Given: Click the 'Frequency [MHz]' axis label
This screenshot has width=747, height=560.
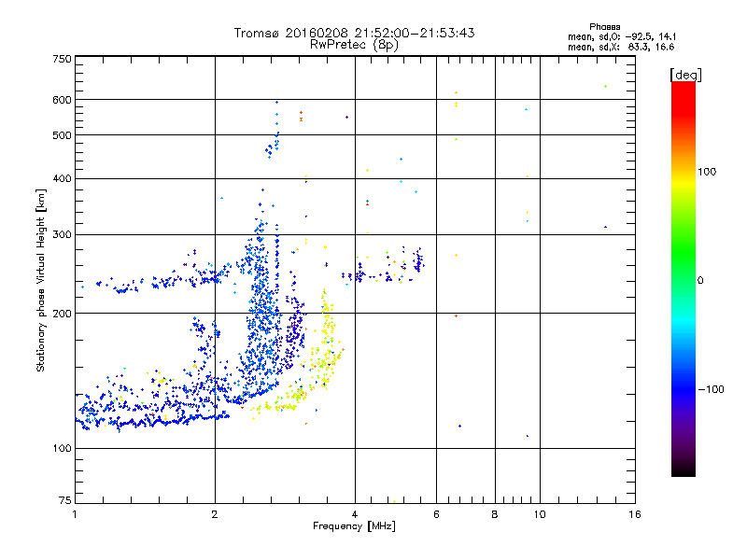Looking at the screenshot, I should [354, 526].
